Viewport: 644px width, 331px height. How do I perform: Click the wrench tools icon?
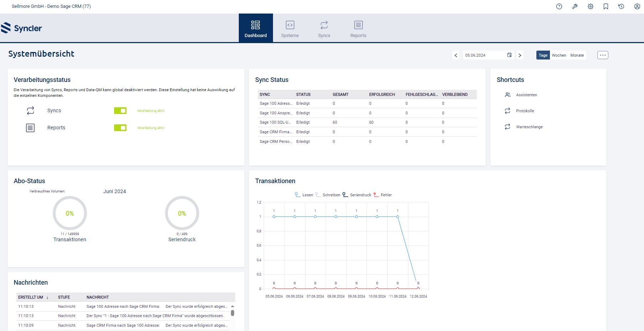coord(575,6)
